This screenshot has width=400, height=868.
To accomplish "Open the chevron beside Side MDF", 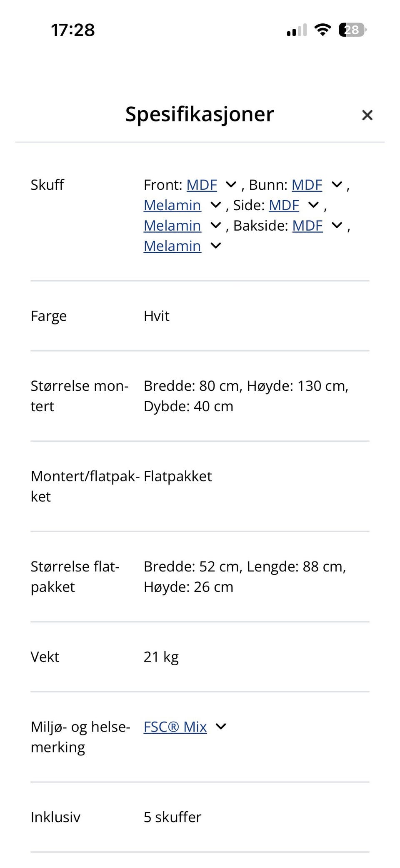I will (x=312, y=205).
